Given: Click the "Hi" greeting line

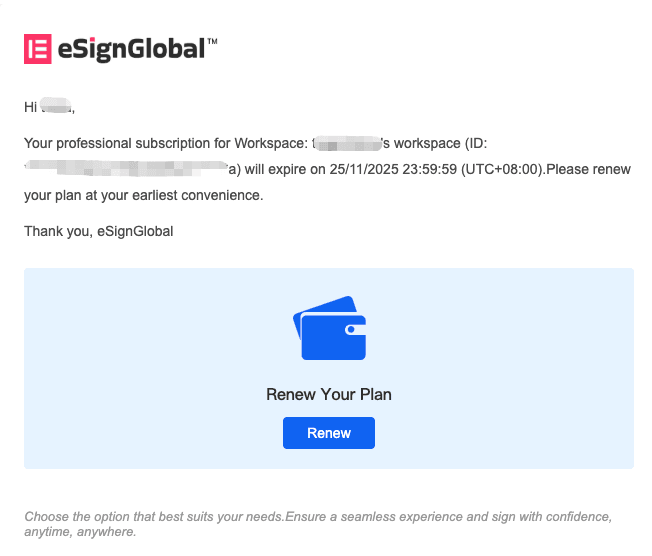Looking at the screenshot, I should point(31,106).
